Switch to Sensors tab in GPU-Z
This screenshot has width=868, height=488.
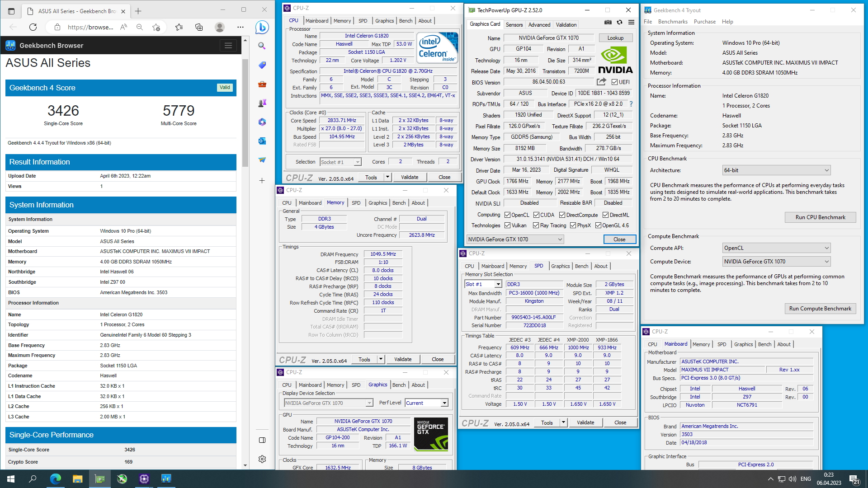[x=514, y=25]
